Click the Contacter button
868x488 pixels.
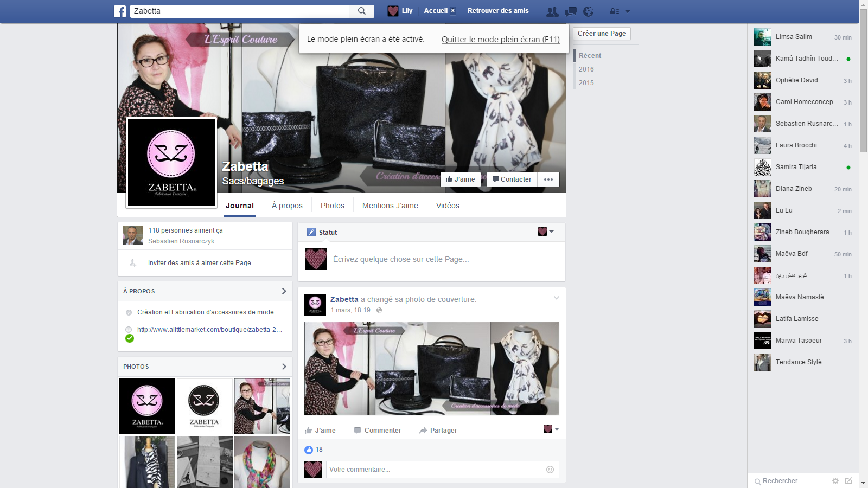(512, 179)
